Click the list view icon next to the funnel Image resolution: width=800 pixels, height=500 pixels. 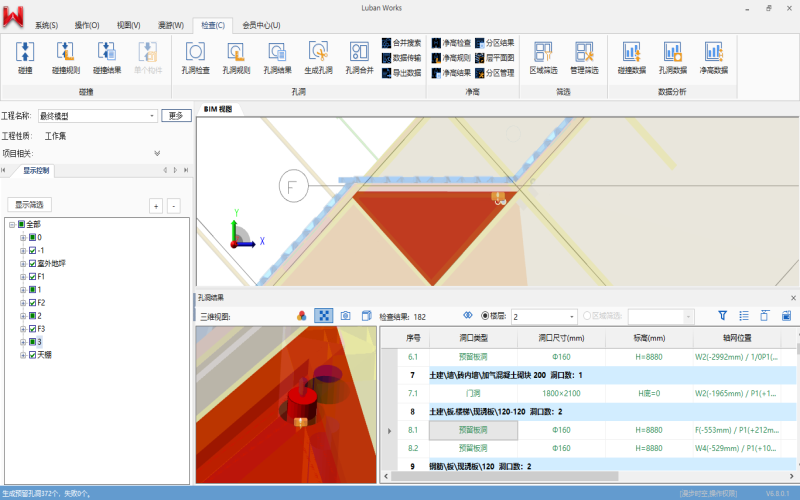point(744,316)
